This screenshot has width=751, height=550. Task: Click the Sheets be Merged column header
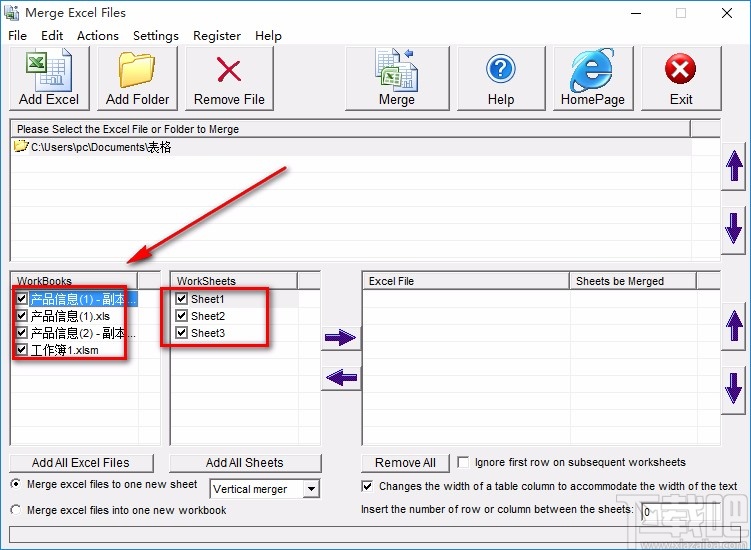point(633,281)
